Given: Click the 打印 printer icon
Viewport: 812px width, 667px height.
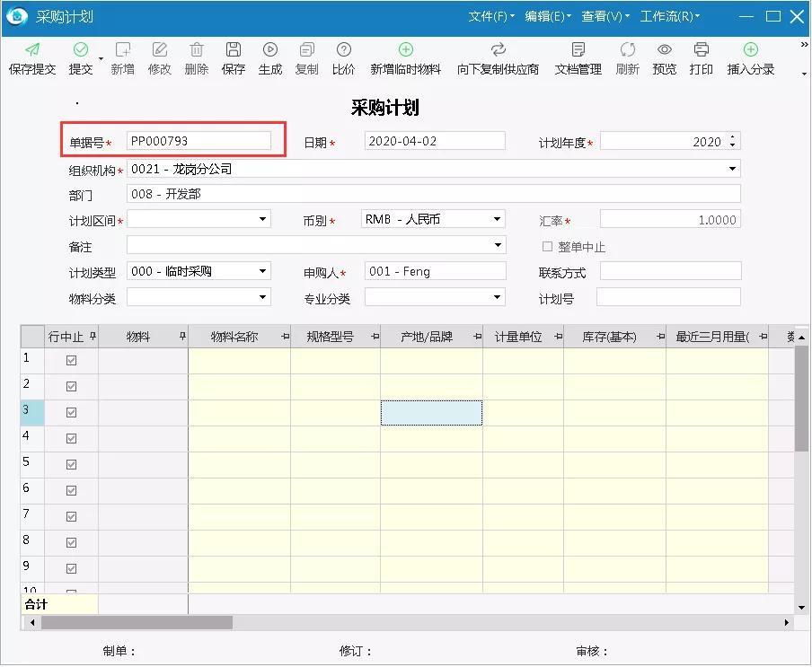Looking at the screenshot, I should pos(702,49).
